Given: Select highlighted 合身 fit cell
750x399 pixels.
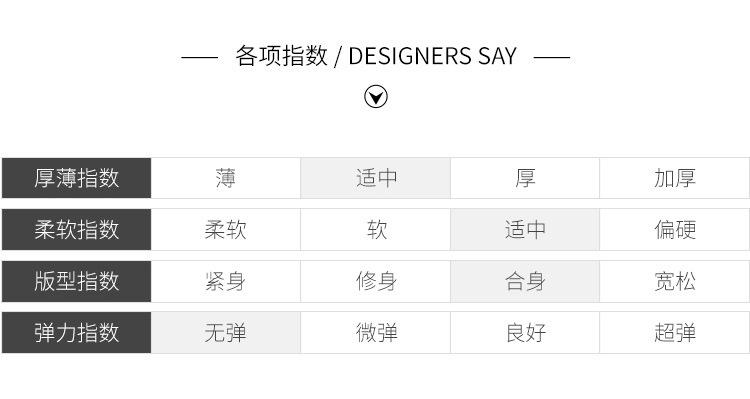Looking at the screenshot, I should click(525, 281).
